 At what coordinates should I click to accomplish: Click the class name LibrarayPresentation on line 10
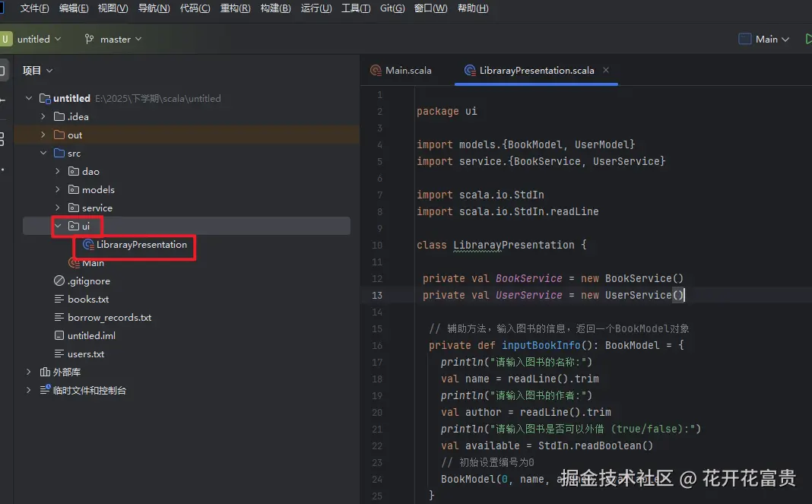pos(514,245)
